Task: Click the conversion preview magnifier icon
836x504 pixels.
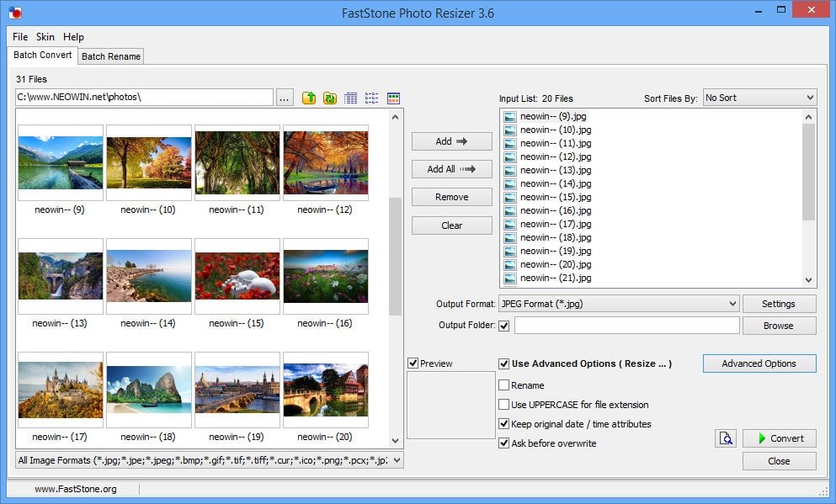Action: point(725,438)
